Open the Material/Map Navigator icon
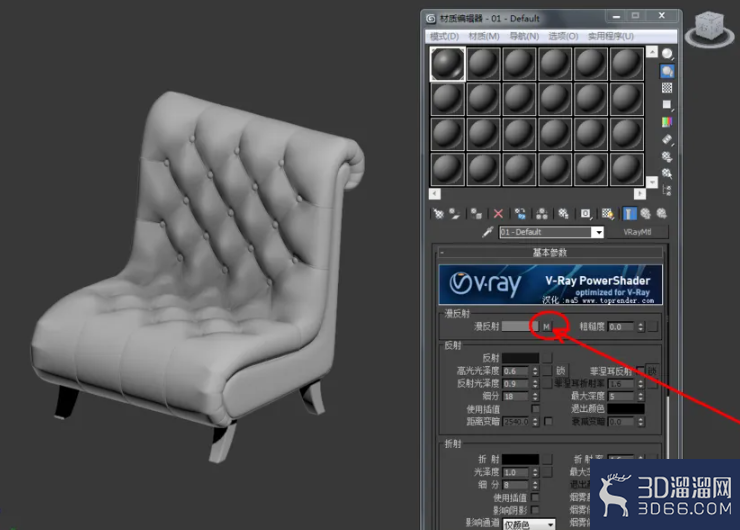 coord(667,190)
